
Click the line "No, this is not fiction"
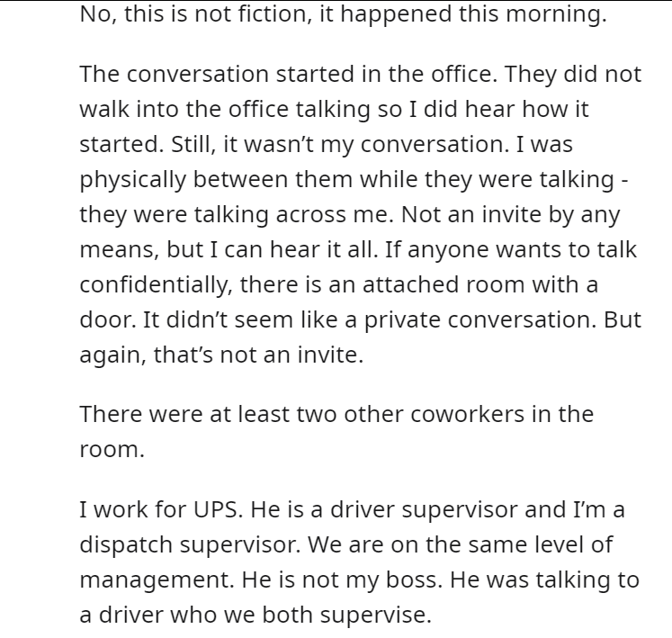193,14
